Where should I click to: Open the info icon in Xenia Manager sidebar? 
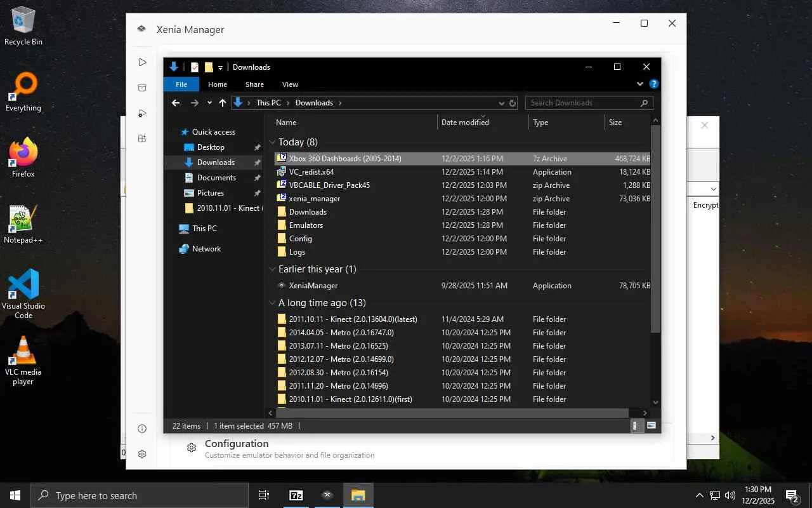tap(142, 429)
